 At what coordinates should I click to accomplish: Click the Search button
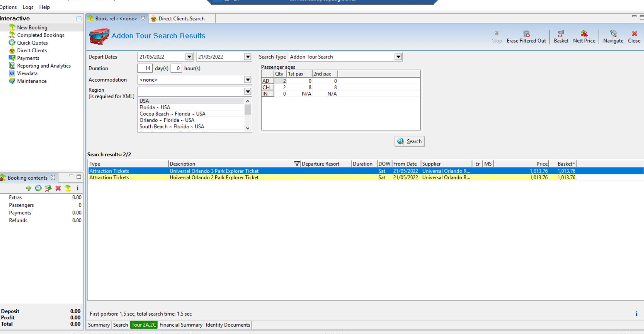coord(410,141)
